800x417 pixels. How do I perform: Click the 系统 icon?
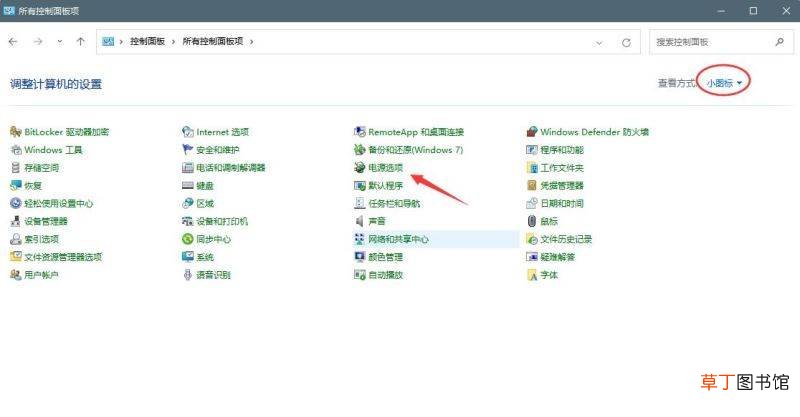click(188, 257)
